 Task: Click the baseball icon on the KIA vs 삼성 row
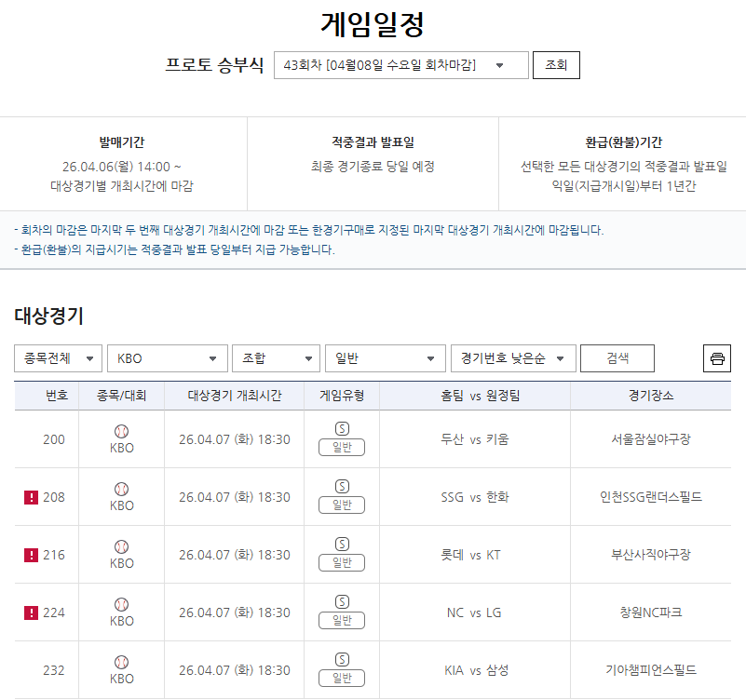click(x=119, y=664)
